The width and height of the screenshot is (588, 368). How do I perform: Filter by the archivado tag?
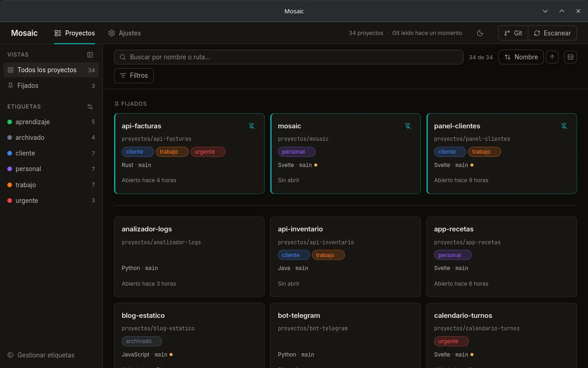point(51,138)
